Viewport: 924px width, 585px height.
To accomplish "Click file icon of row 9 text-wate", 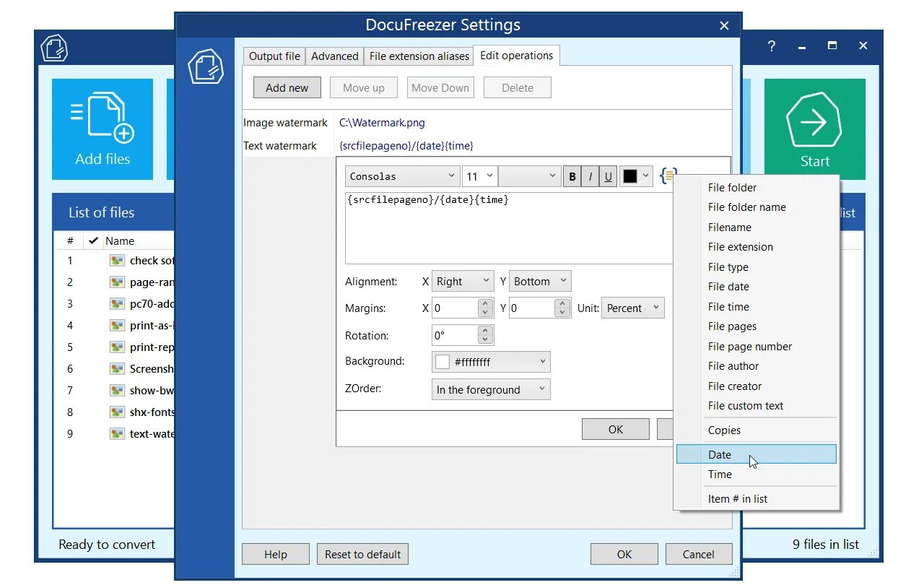I will 117,434.
